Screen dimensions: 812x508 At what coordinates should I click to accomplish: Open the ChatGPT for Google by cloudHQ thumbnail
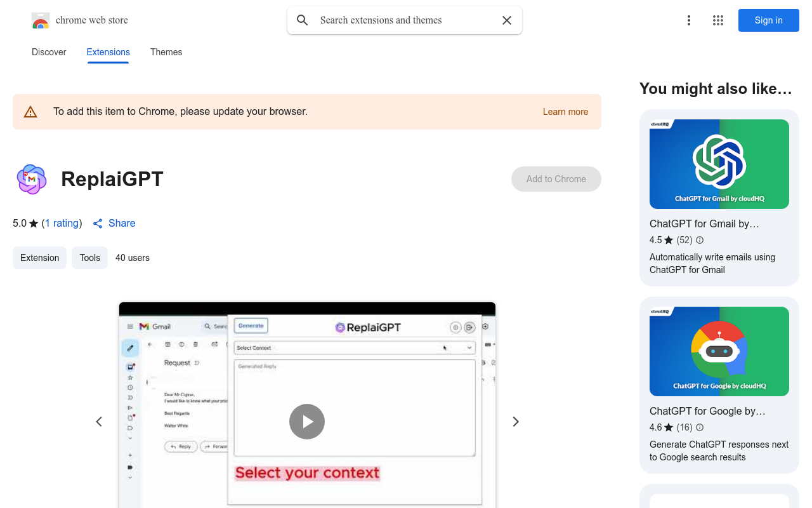coord(719,351)
